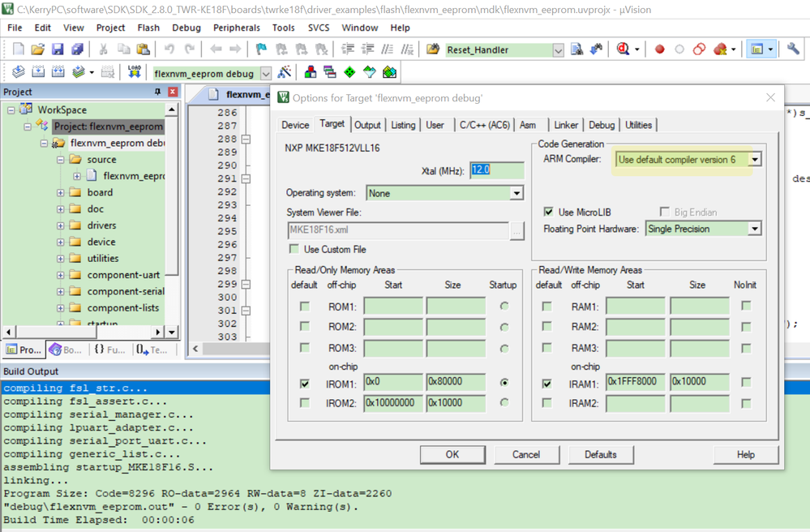
Task: Click the OK button
Action: 452,454
